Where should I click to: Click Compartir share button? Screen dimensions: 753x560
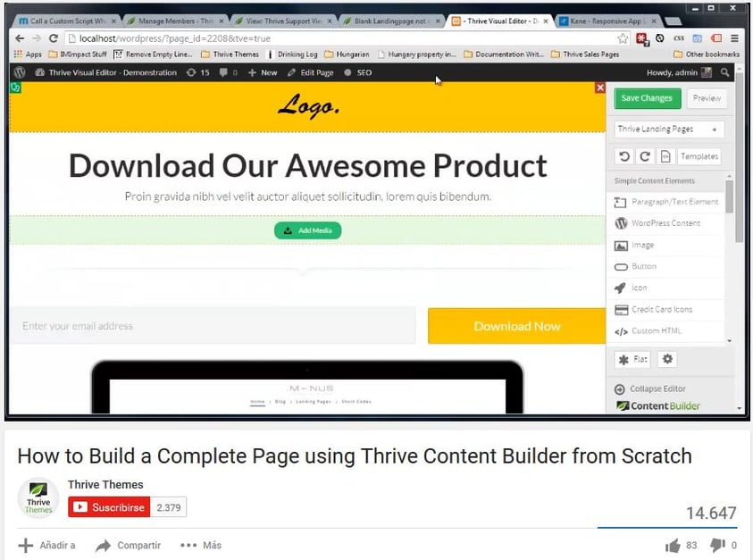[129, 546]
